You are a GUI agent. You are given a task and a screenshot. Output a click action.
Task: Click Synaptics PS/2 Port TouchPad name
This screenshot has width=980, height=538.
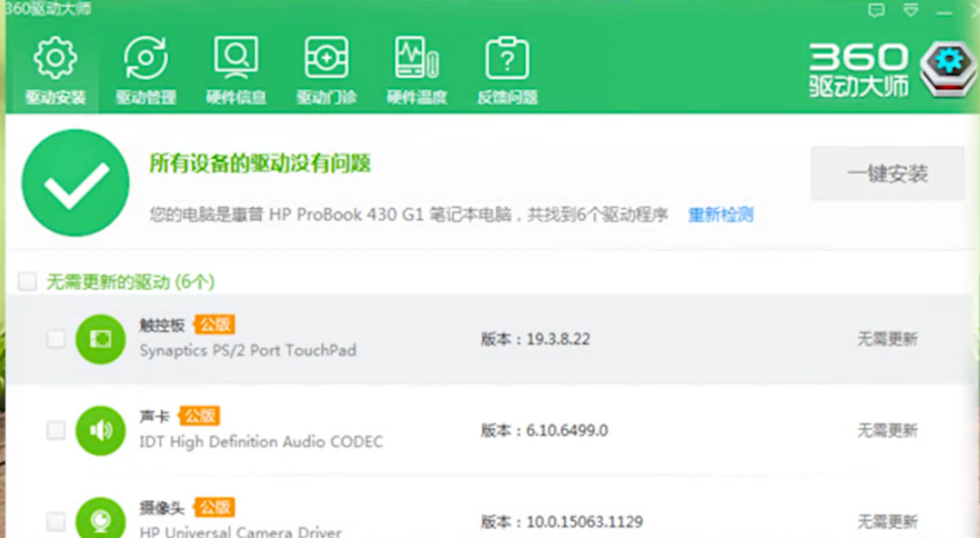coord(248,350)
